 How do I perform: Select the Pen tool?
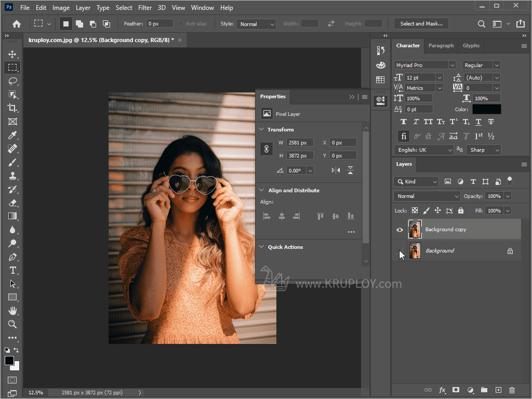pos(12,257)
